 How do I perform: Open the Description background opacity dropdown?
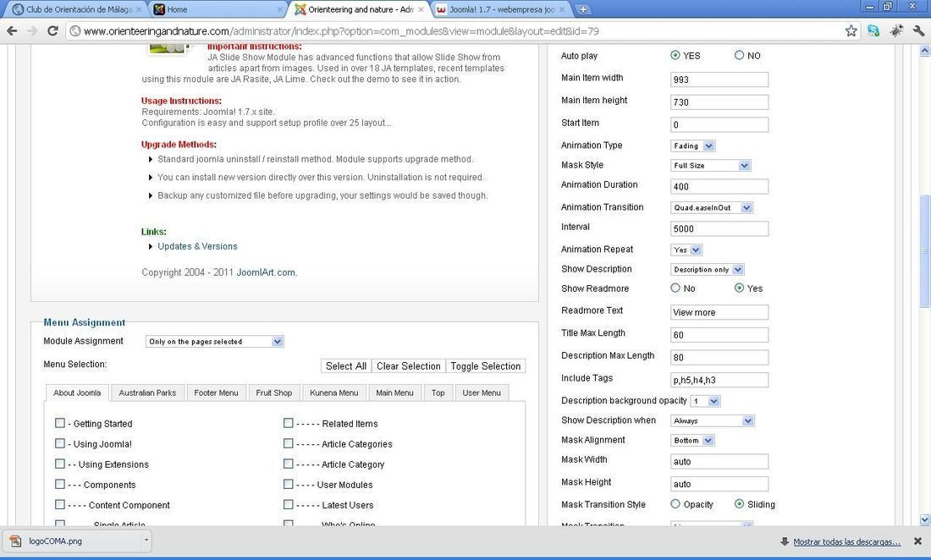coord(705,401)
